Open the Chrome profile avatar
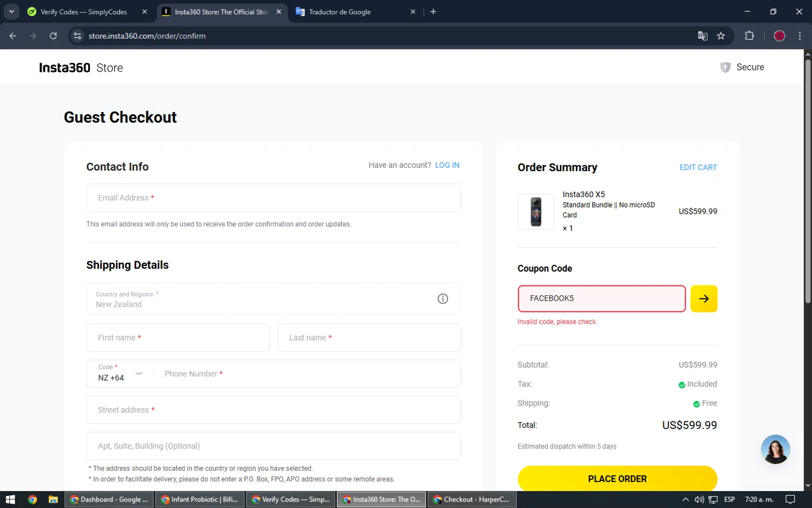The width and height of the screenshot is (812, 508). pos(780,36)
